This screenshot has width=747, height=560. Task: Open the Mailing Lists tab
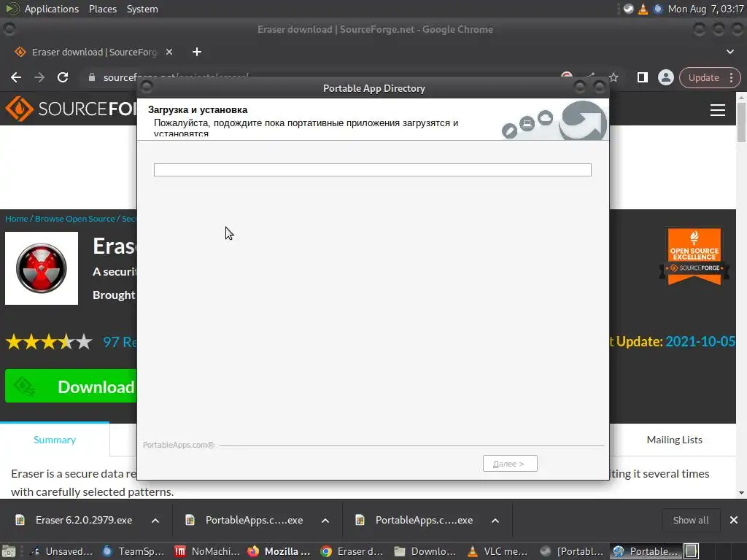pyautogui.click(x=674, y=440)
